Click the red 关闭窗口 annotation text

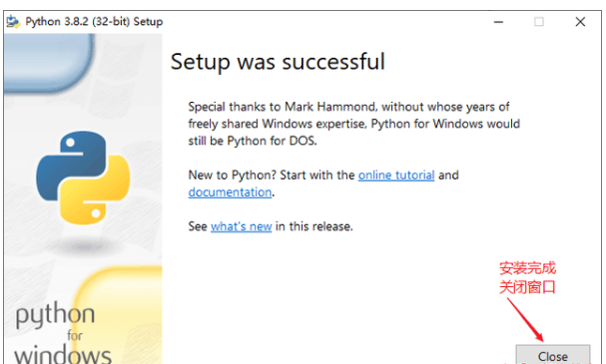[x=527, y=287]
